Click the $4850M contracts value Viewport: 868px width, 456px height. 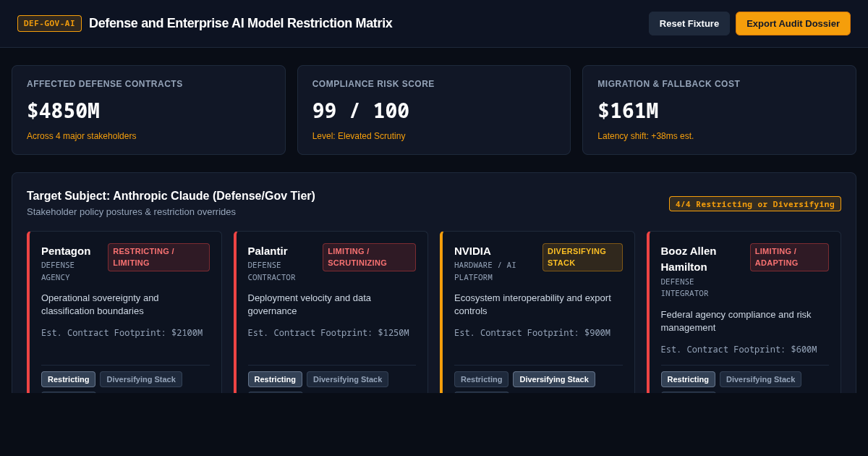click(x=63, y=111)
